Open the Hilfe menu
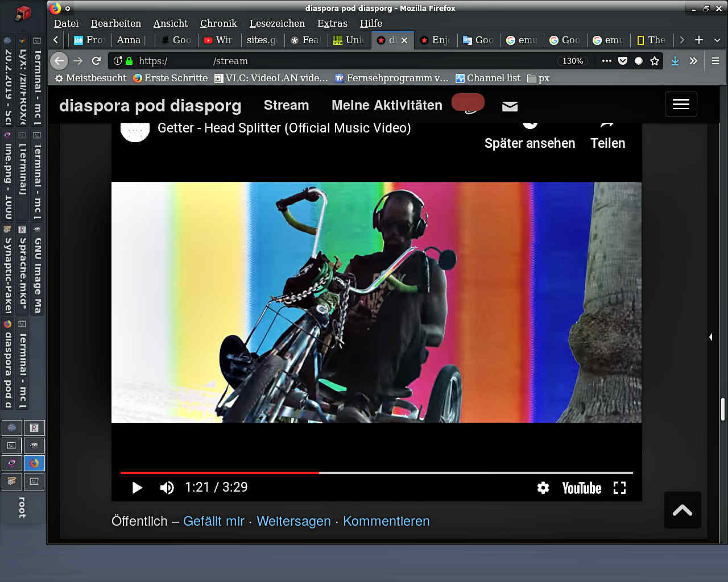 pos(371,23)
